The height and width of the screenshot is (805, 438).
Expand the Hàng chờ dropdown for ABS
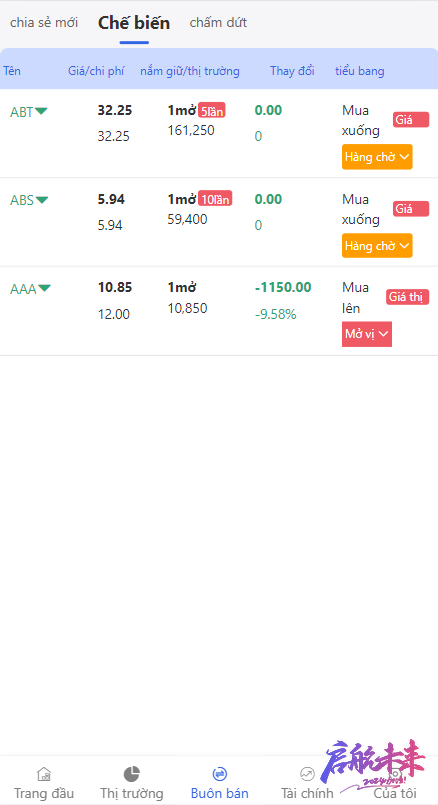coord(377,246)
